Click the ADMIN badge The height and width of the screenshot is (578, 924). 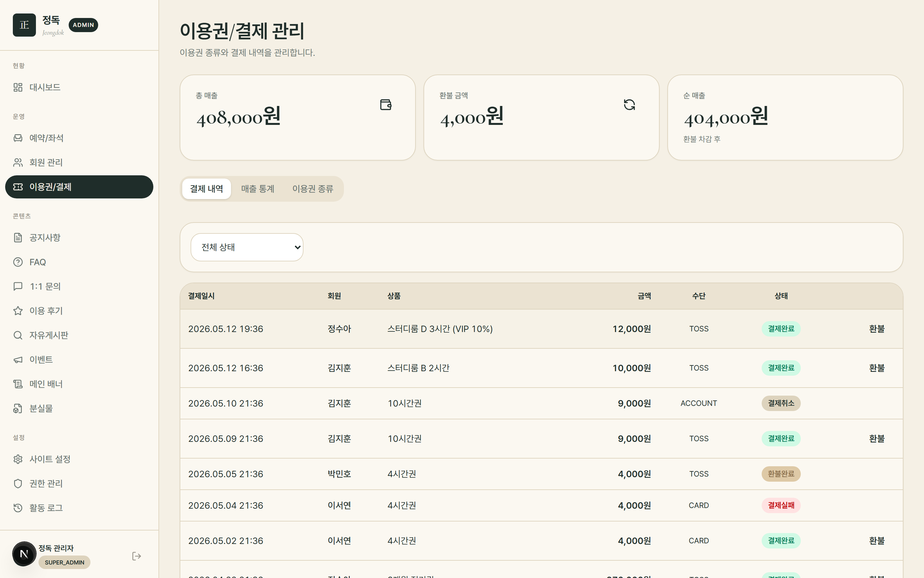(83, 25)
